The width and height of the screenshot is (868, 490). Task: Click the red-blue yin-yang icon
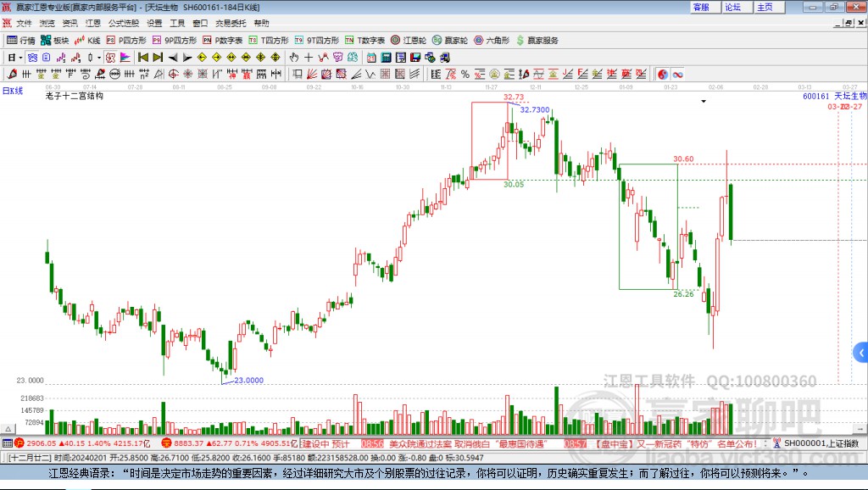(663, 75)
